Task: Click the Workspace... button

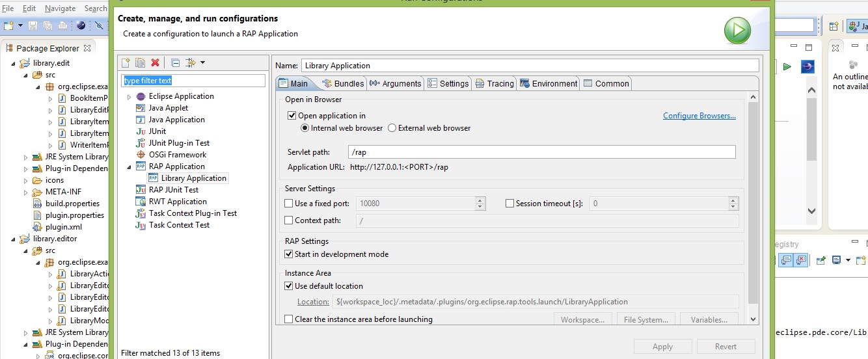Action: [582, 319]
